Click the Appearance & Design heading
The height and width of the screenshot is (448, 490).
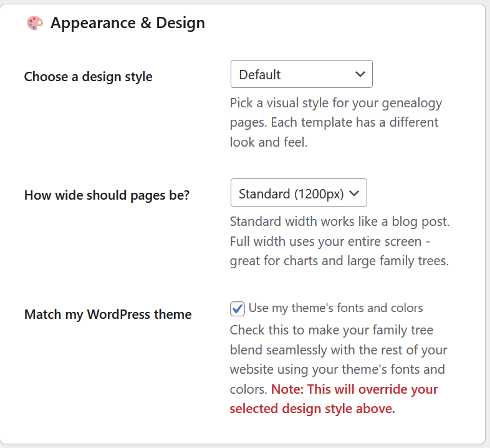(127, 23)
